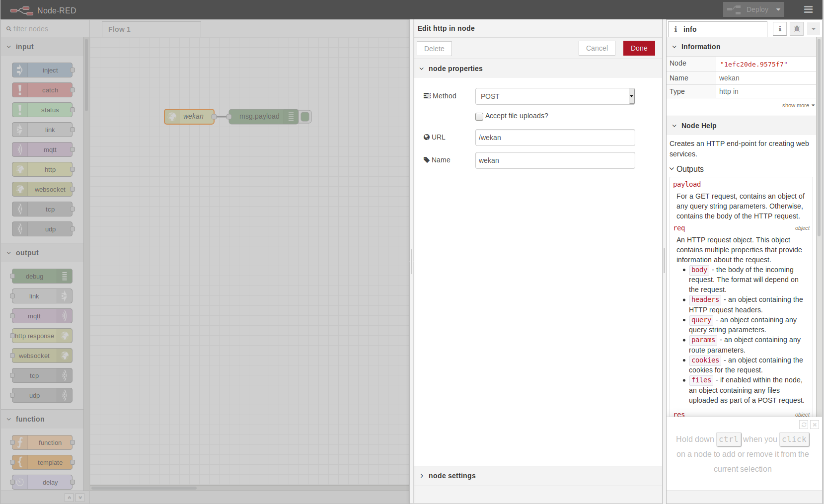Open the main menu via the hamburger icon

tap(808, 9)
